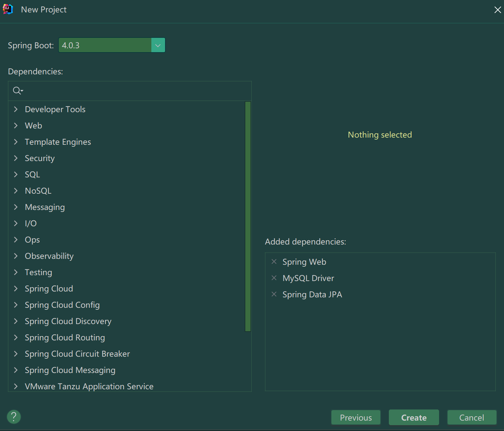Select the Spring Cloud tree row
504x431 pixels.
click(127, 289)
